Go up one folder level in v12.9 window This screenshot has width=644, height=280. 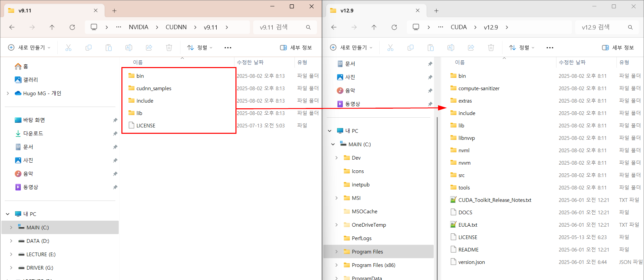374,27
